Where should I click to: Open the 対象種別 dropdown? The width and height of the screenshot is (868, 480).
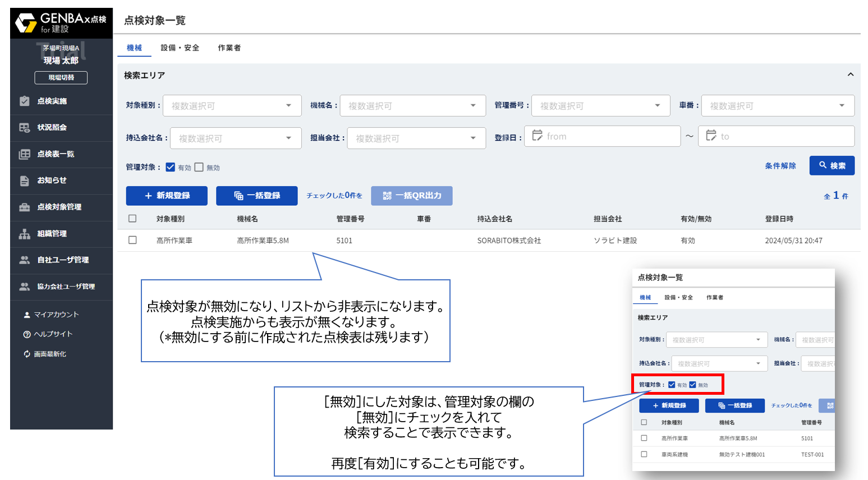tap(232, 105)
